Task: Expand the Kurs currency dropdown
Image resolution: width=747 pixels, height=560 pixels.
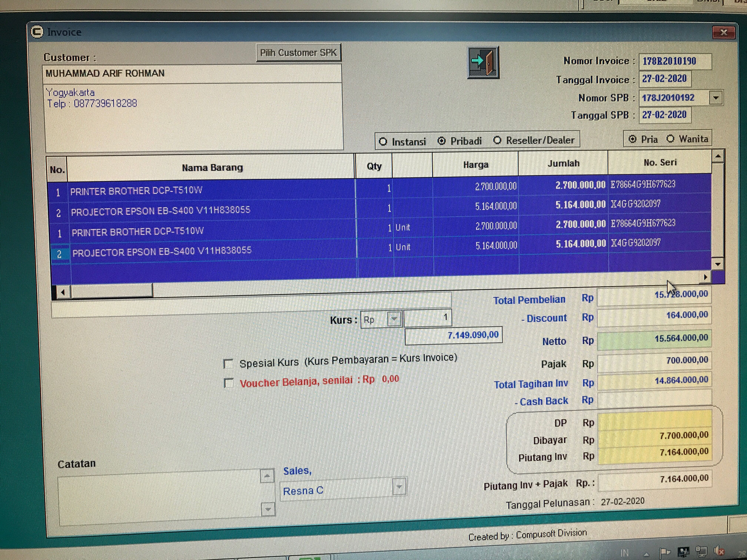Action: 394,319
